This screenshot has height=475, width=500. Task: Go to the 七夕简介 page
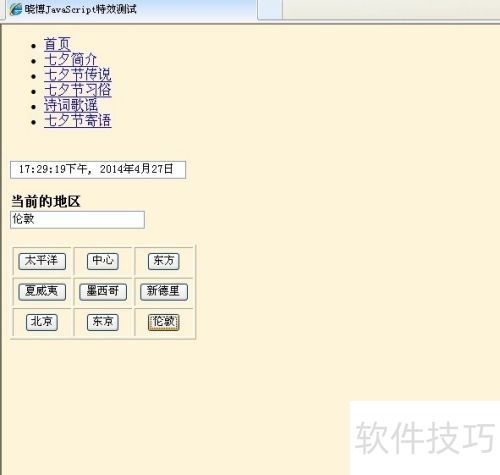click(71, 60)
